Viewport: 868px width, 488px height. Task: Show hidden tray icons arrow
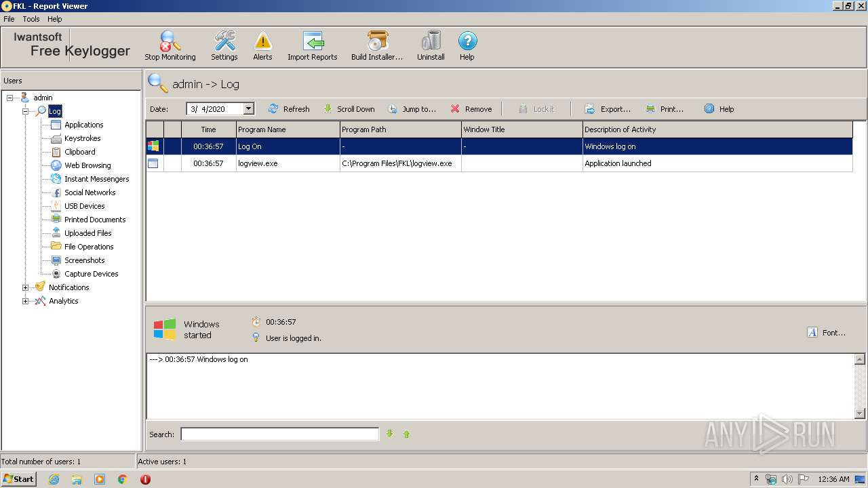756,479
